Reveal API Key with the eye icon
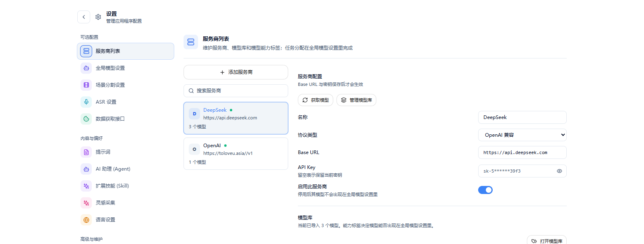644x244 pixels. pyautogui.click(x=559, y=171)
